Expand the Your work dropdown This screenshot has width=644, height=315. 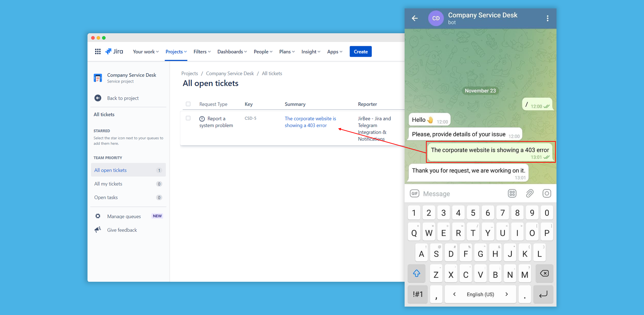click(x=146, y=52)
